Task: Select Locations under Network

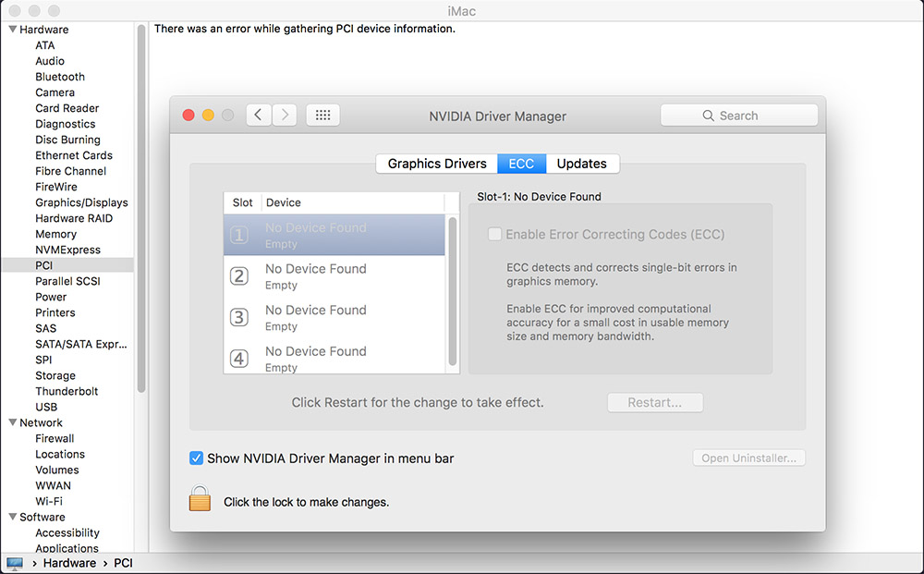Action: (x=60, y=454)
